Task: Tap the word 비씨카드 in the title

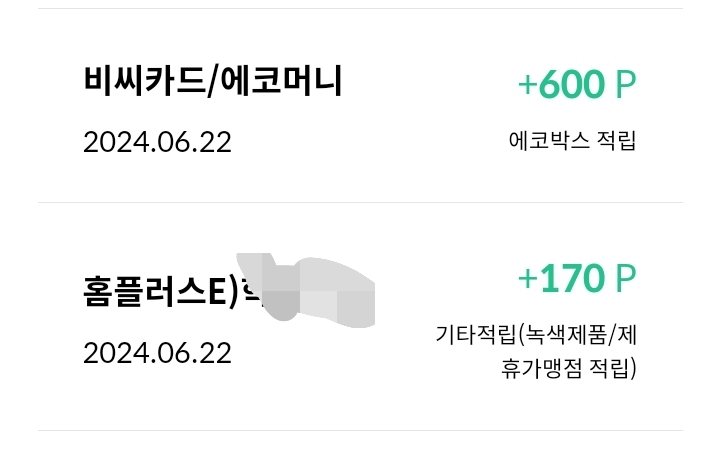Action: [145, 82]
